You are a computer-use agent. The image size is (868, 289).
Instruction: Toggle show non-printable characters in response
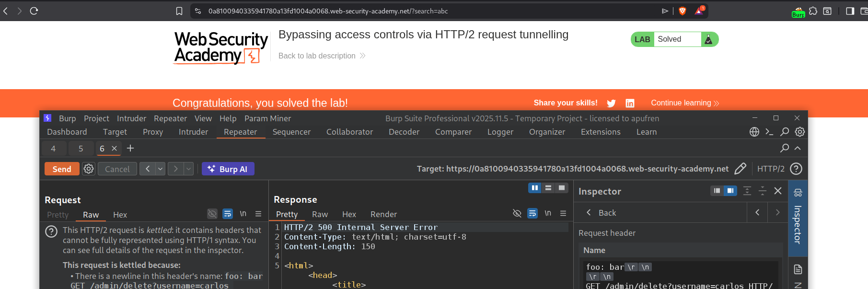click(548, 213)
